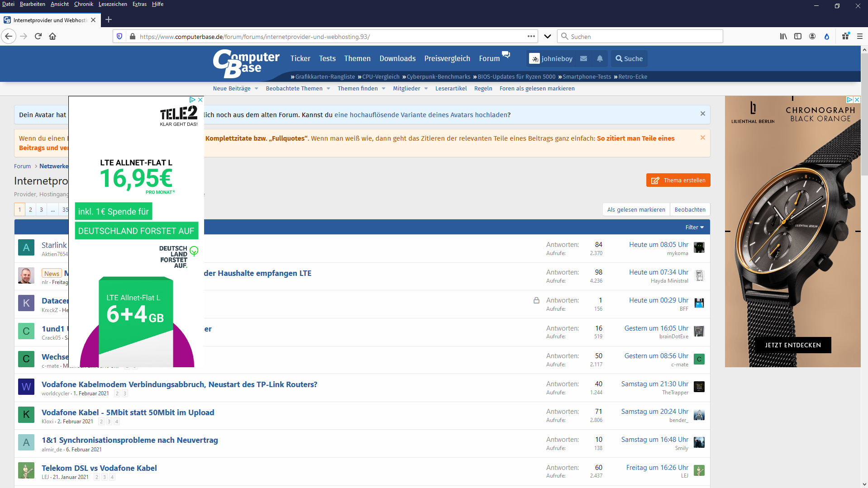Dismiss the orange Fullquotes notice
The image size is (868, 488).
(x=703, y=137)
